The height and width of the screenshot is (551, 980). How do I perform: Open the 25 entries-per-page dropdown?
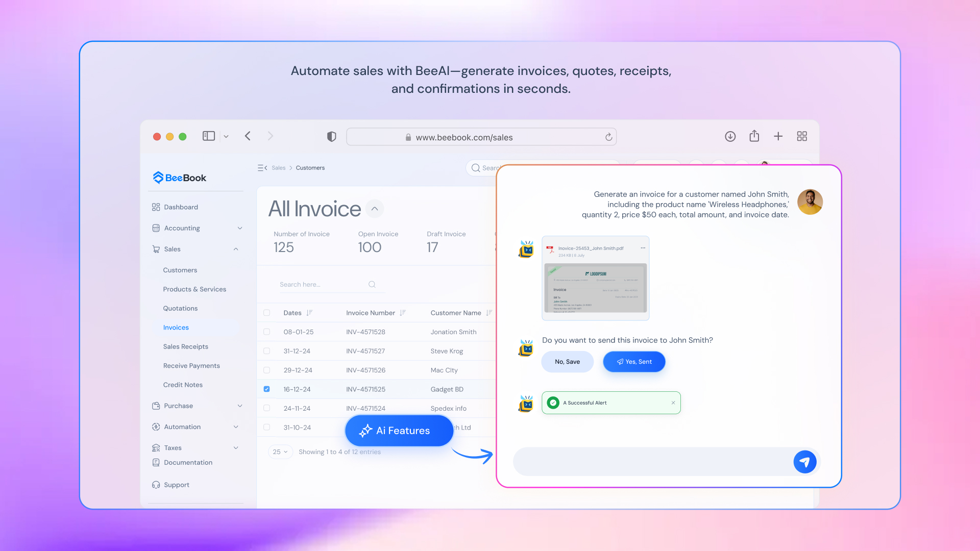pyautogui.click(x=280, y=452)
